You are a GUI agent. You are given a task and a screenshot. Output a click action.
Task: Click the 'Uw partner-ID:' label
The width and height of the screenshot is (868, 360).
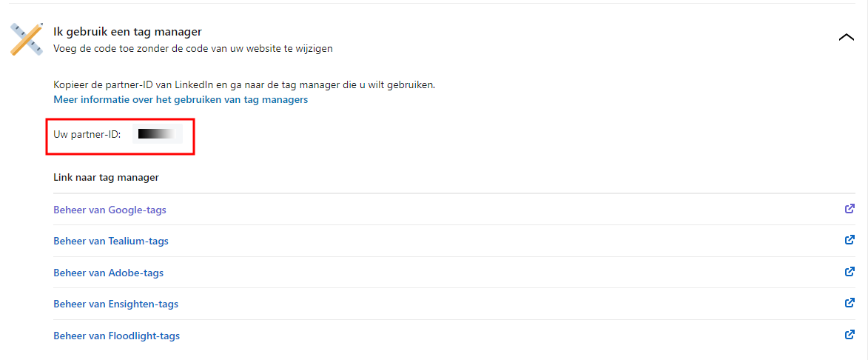(87, 134)
